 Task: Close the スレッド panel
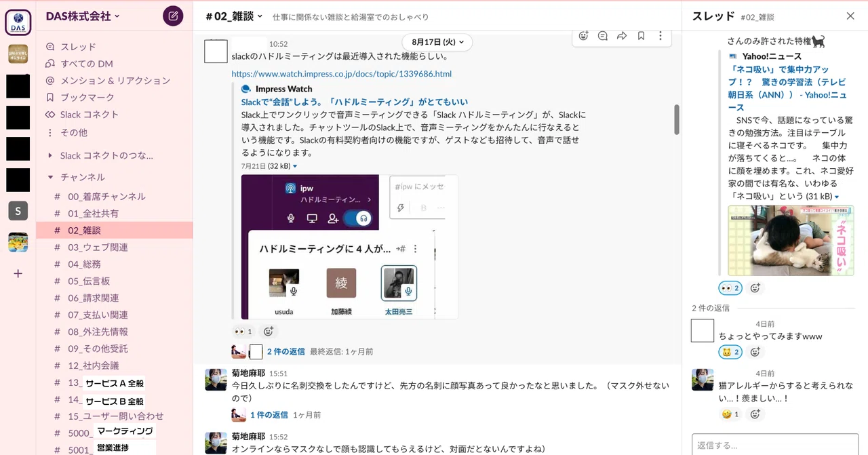point(850,16)
